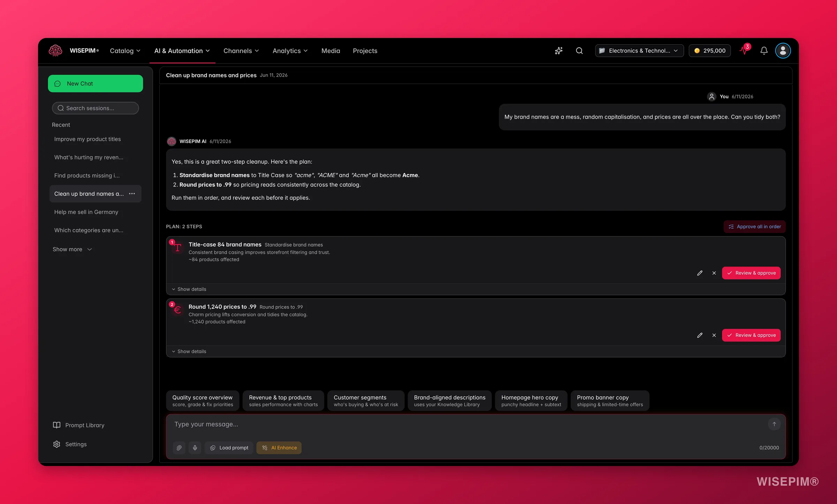
Task: Open the Help me sell in Germany session
Action: point(95,212)
